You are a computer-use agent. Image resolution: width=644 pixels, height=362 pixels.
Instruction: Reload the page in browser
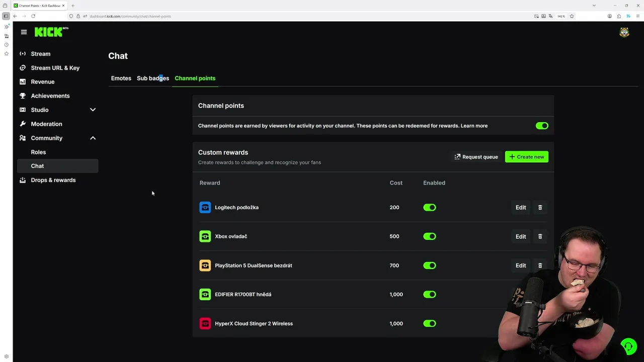tap(33, 16)
